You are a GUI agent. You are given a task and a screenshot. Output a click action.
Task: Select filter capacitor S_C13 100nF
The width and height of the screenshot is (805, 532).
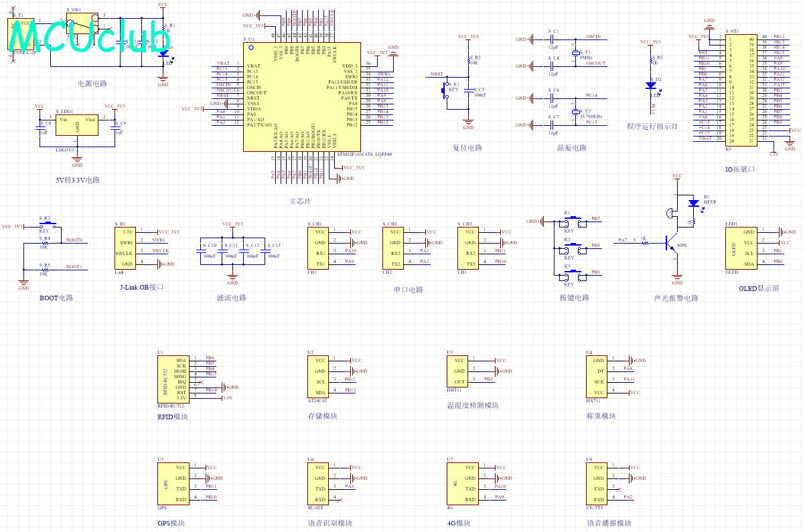(265, 250)
